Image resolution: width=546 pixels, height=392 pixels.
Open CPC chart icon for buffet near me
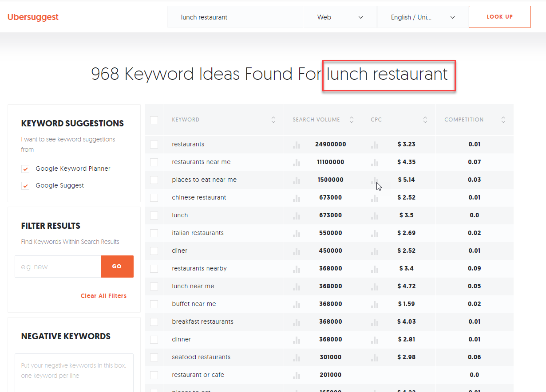[x=375, y=304]
